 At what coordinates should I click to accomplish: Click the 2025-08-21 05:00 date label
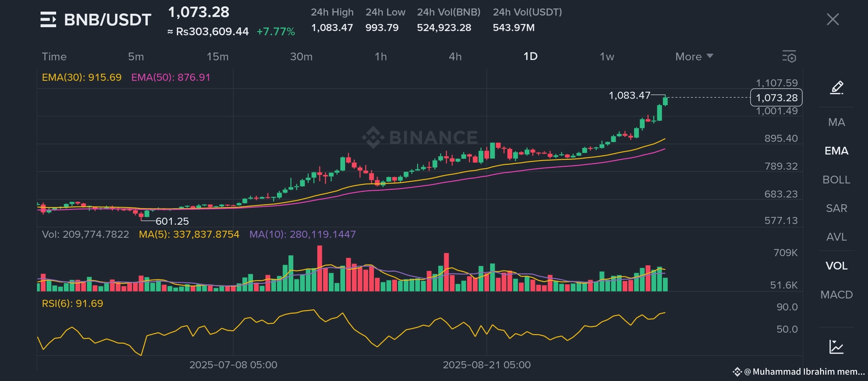click(x=487, y=365)
